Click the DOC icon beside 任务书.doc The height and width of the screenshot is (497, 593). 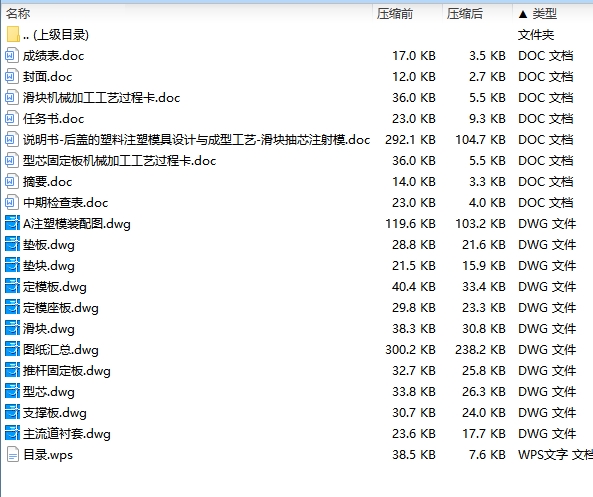11,119
